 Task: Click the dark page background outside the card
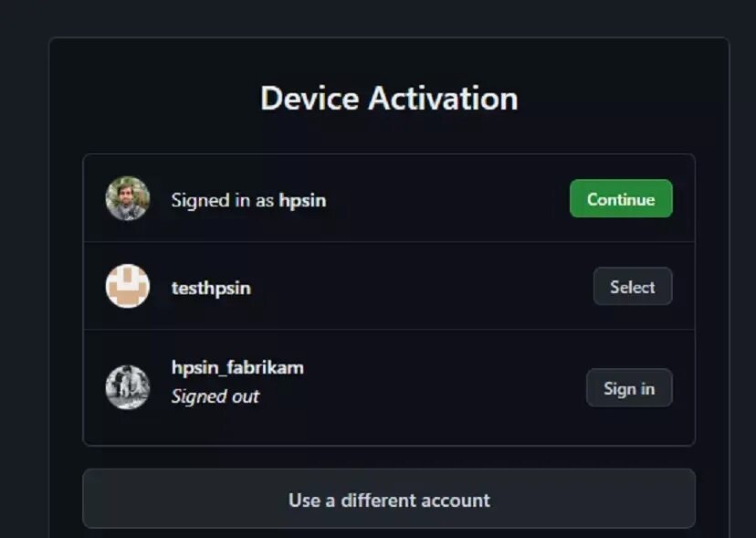tap(24, 266)
